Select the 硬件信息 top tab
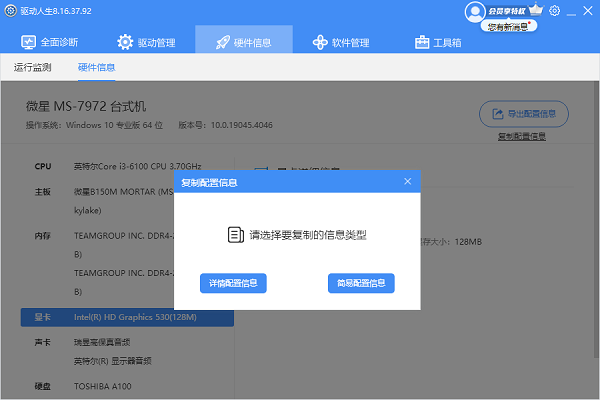The image size is (600, 400). [x=244, y=42]
